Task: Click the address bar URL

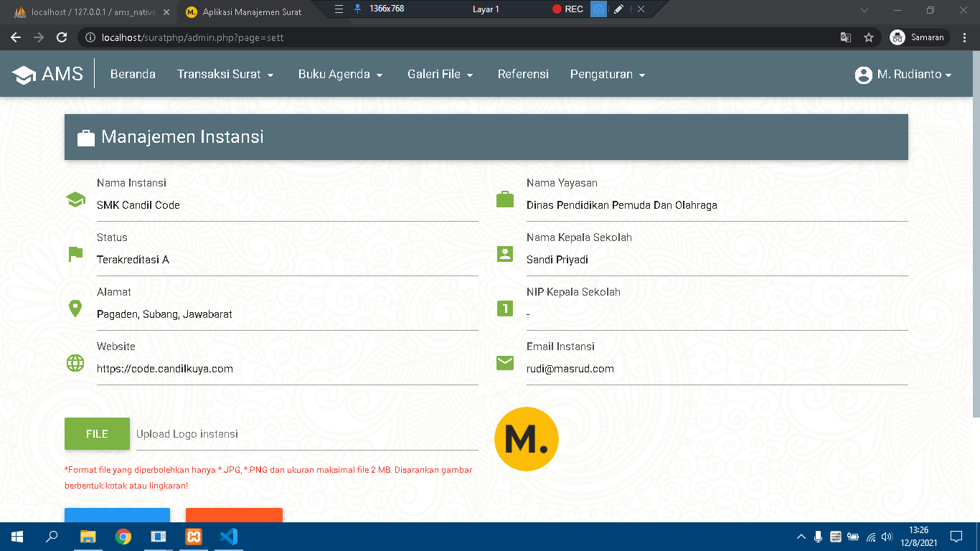Action: click(193, 37)
